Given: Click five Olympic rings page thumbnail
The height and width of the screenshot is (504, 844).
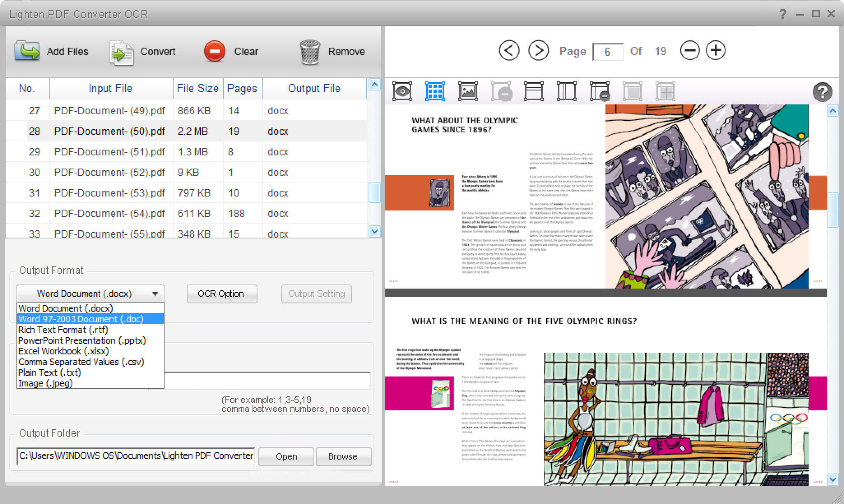Looking at the screenshot, I should 605,391.
